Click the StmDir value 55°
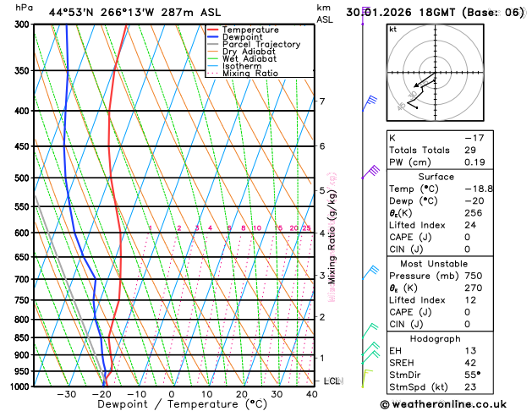 click(x=472, y=375)
